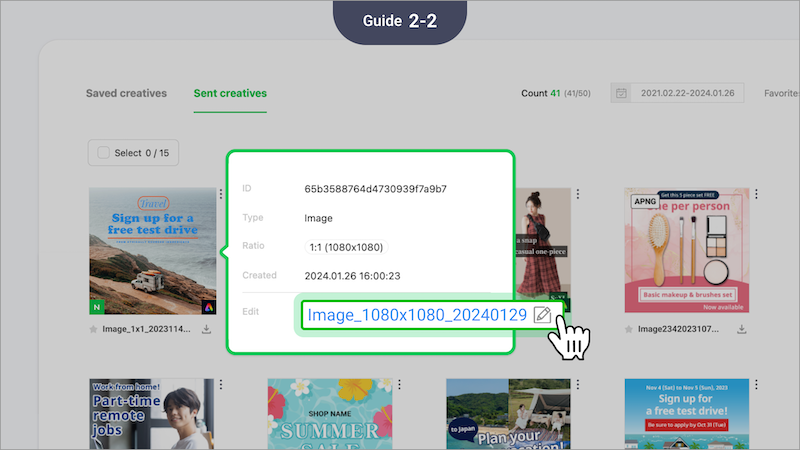Open the Plan your vacation thumbnail
Viewport: 800px width, 450px height.
pyautogui.click(x=508, y=414)
